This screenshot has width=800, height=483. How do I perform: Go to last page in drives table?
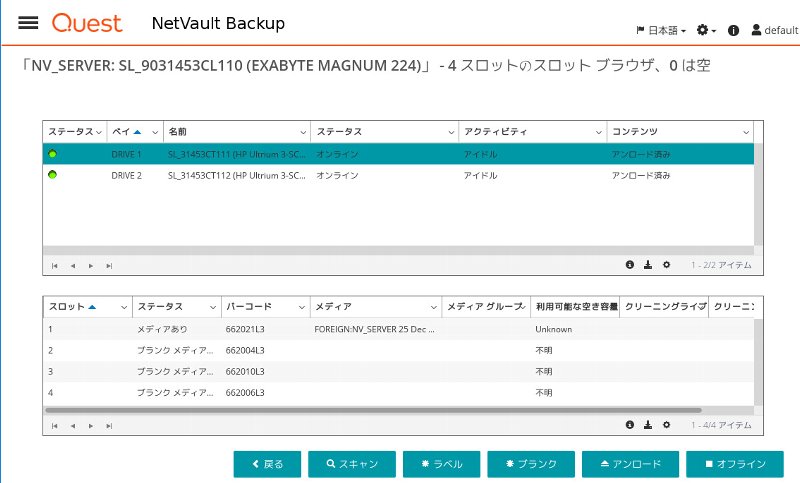[109, 266]
